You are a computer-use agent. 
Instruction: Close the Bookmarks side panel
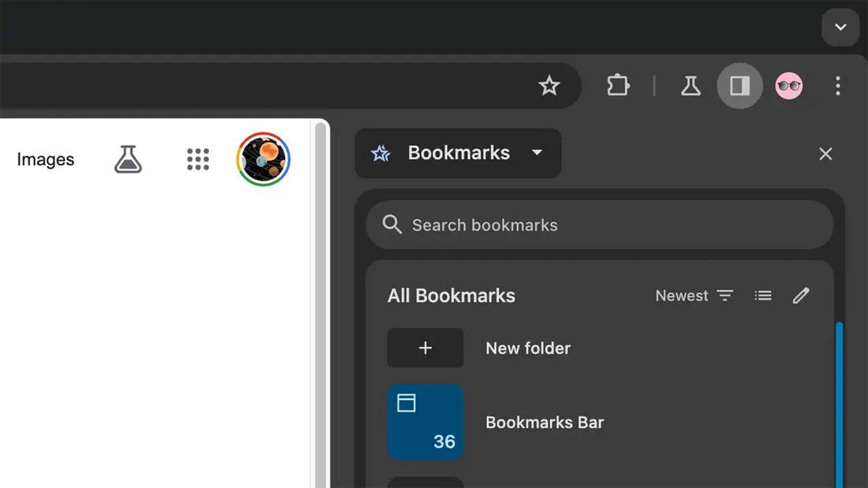coord(825,154)
